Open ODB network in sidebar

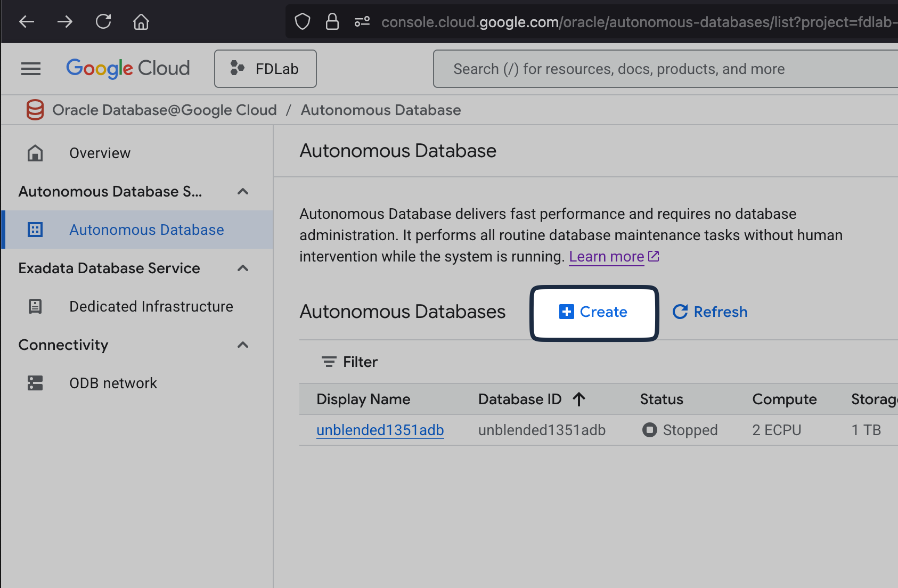click(113, 383)
